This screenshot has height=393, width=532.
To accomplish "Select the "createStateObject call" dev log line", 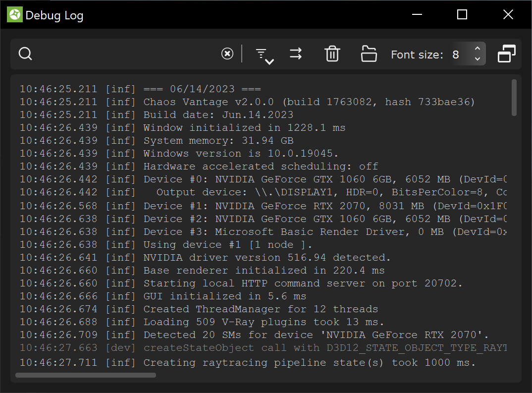I will point(264,348).
